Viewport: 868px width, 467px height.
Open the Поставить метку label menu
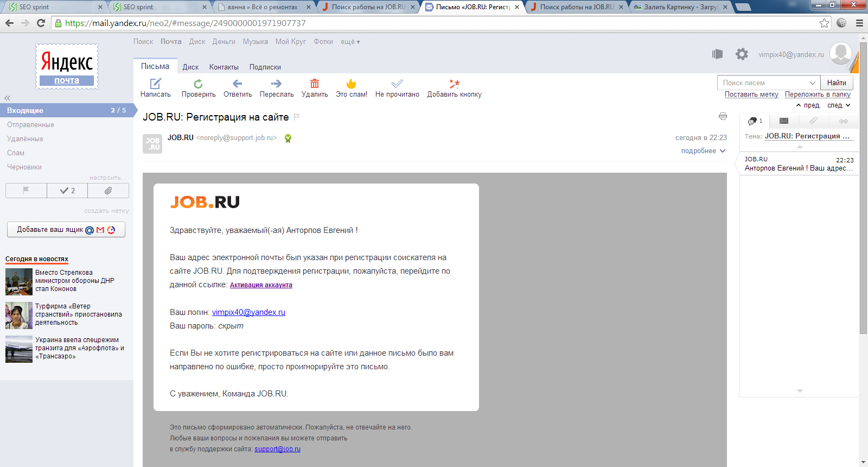pos(751,94)
